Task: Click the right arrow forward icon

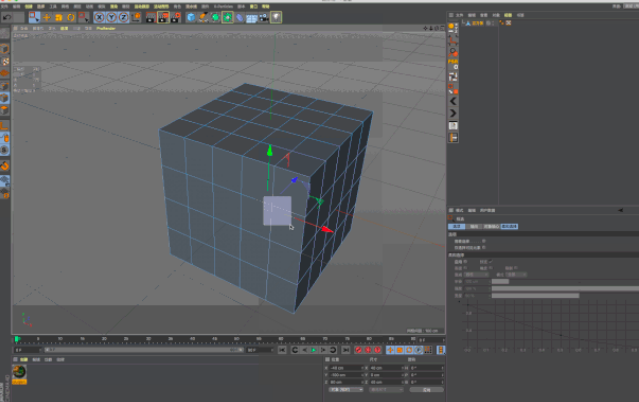Action: click(x=453, y=113)
